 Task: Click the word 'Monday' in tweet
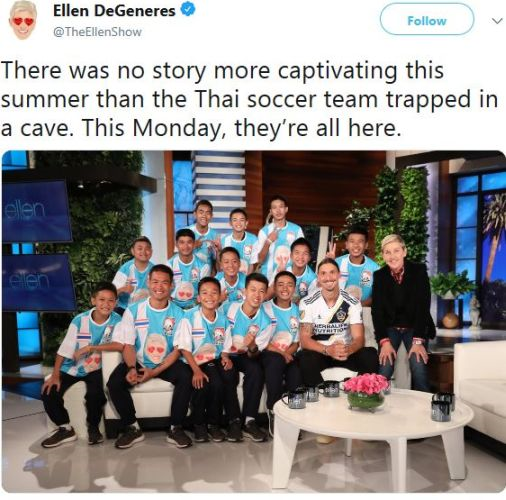[178, 128]
